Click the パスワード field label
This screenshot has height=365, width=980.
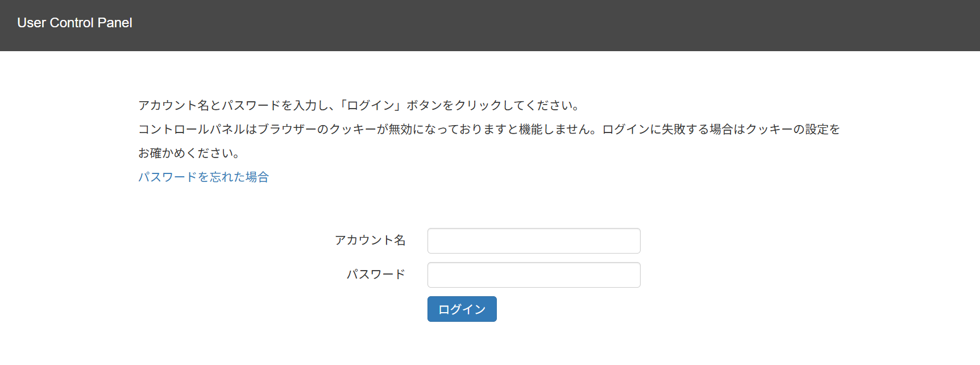[376, 274]
